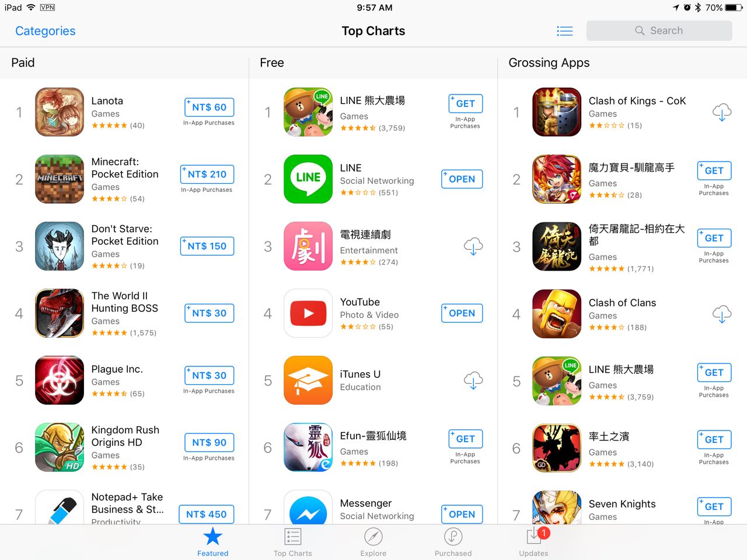
Task: Tap the LINE green app icon
Action: (308, 179)
